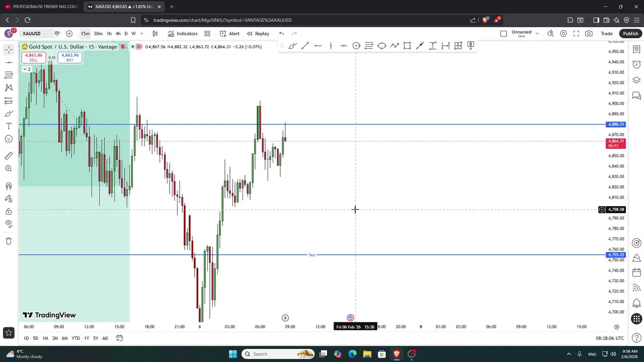Open the date range calendar picker
The width and height of the screenshot is (644, 362).
point(119,338)
